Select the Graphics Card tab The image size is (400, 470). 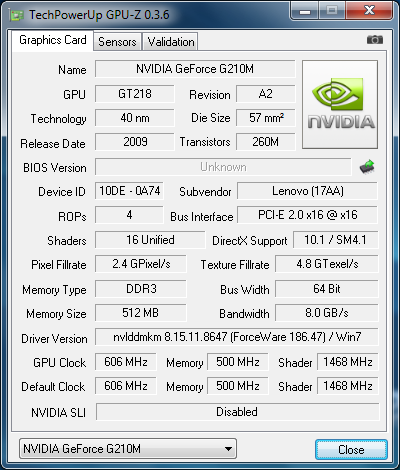(53, 40)
